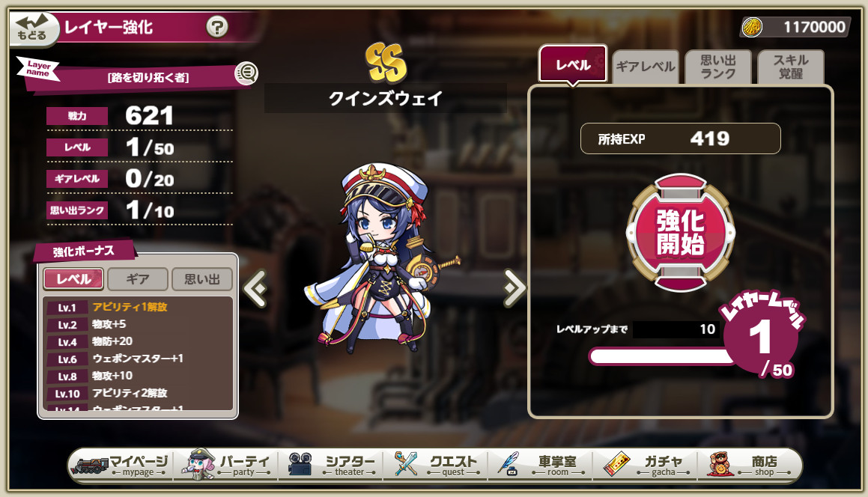Select the ギア bonus toggle
The image size is (868, 497).
[x=138, y=279]
